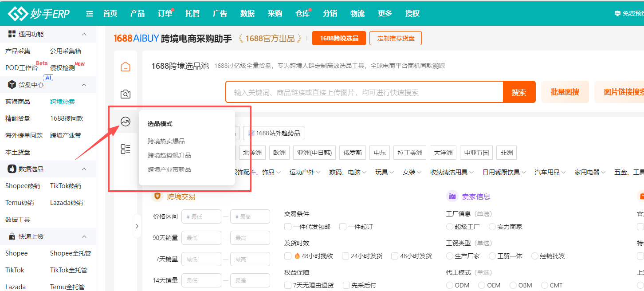This screenshot has width=644, height=291.
Task: Check the 一件代发包邮 option
Action: (288, 227)
